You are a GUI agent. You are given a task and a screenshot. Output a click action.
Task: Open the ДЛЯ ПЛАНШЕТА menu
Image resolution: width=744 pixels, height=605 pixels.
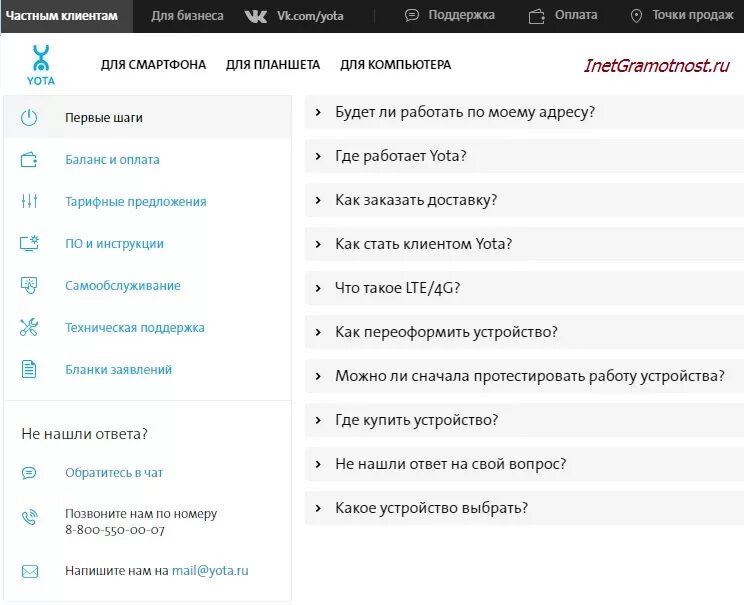273,65
